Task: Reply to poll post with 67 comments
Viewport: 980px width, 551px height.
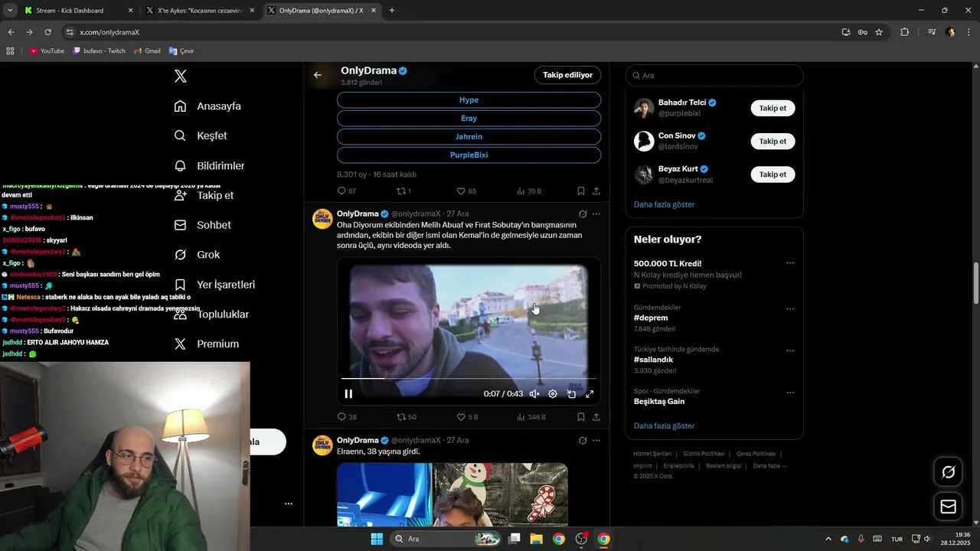Action: [346, 191]
